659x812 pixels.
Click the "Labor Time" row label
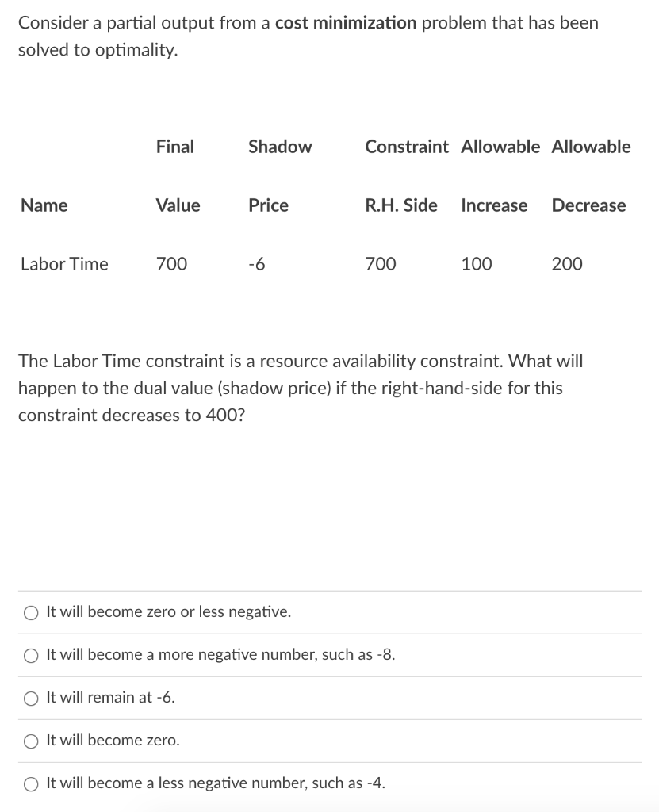click(63, 264)
